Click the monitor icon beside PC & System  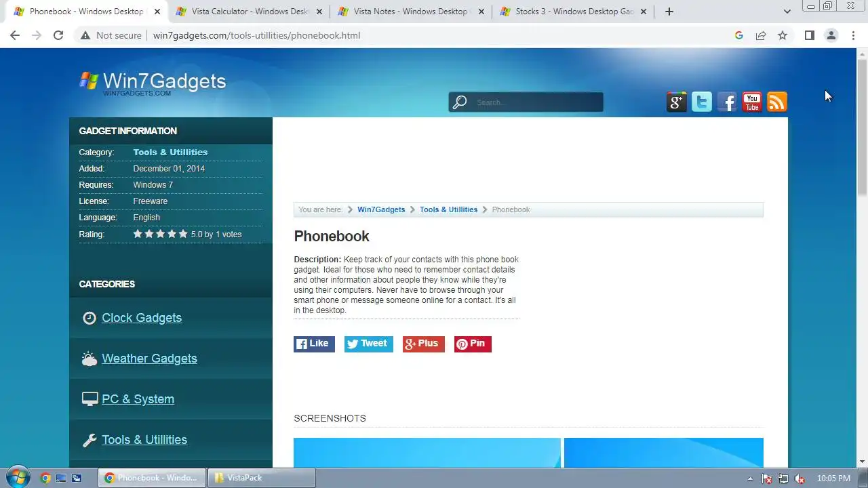tap(90, 399)
